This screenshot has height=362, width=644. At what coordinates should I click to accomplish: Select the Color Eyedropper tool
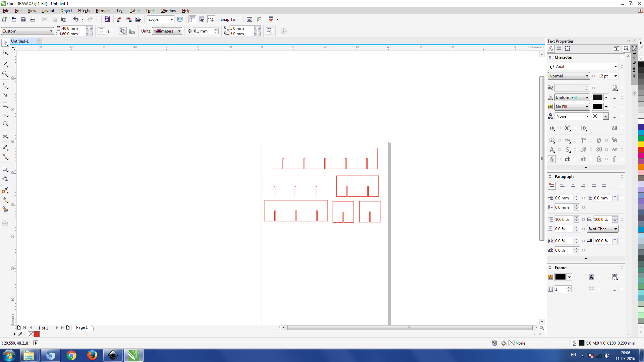(x=5, y=190)
